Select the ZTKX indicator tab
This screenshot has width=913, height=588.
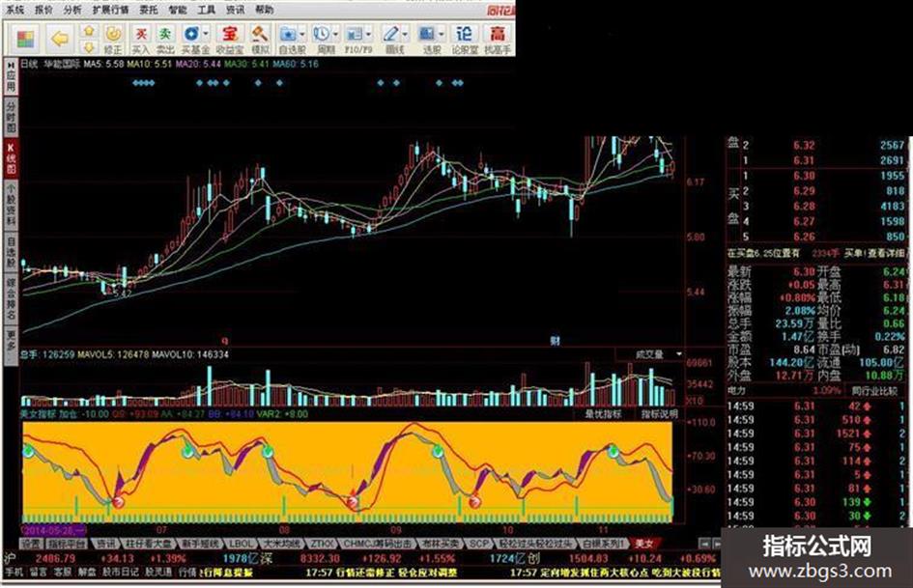322,544
